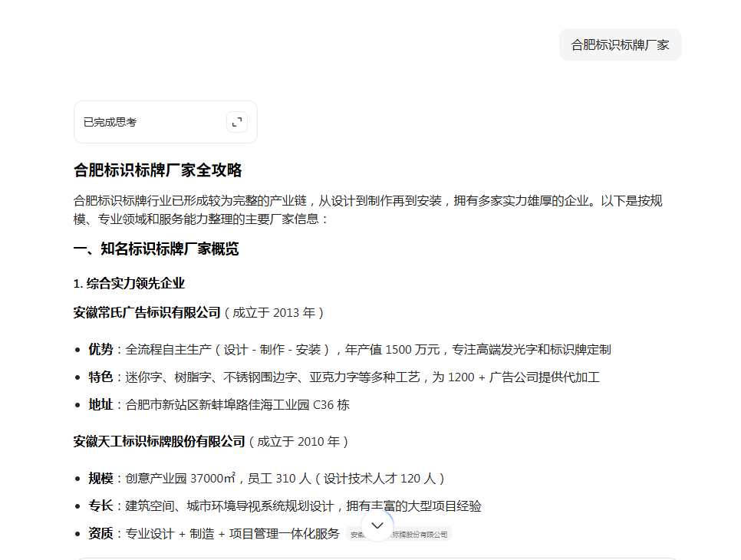Click the bold text 安徽常氏广告标识有限公司
The height and width of the screenshot is (560, 741).
pos(147,312)
